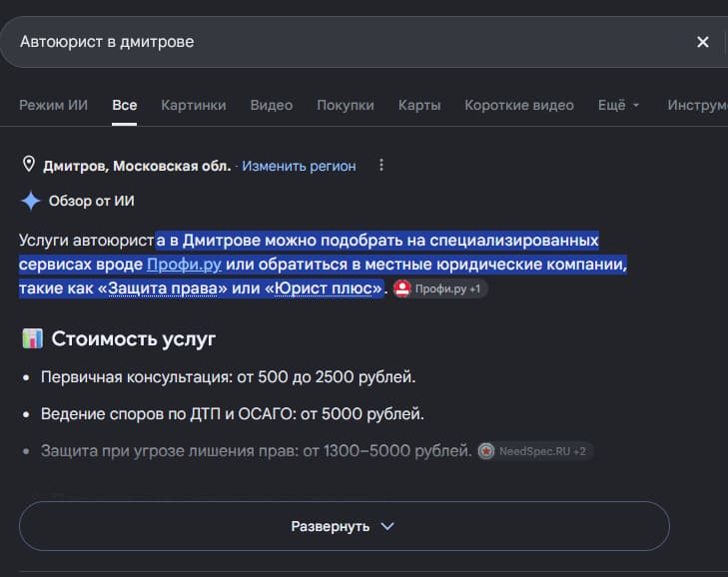Click the NeedSpec.RU source icon

(x=486, y=451)
